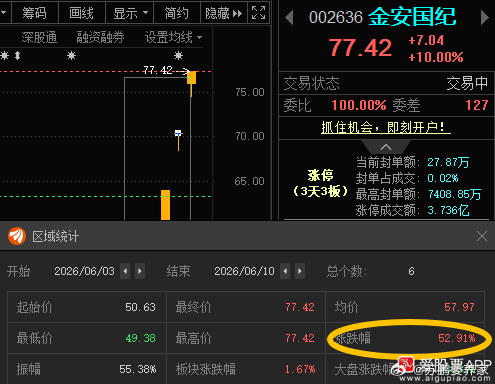The image size is (495, 384).
Task: Click the up-down arrow marker on chart
Action: 18,56
